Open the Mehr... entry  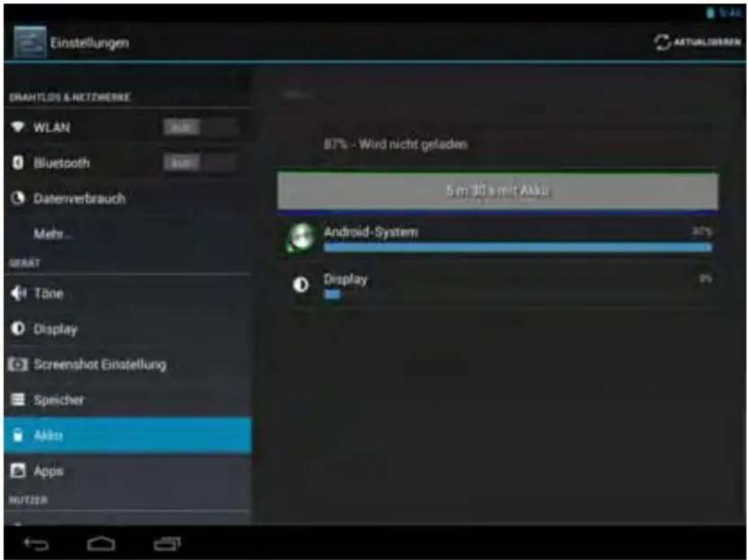[127, 234]
